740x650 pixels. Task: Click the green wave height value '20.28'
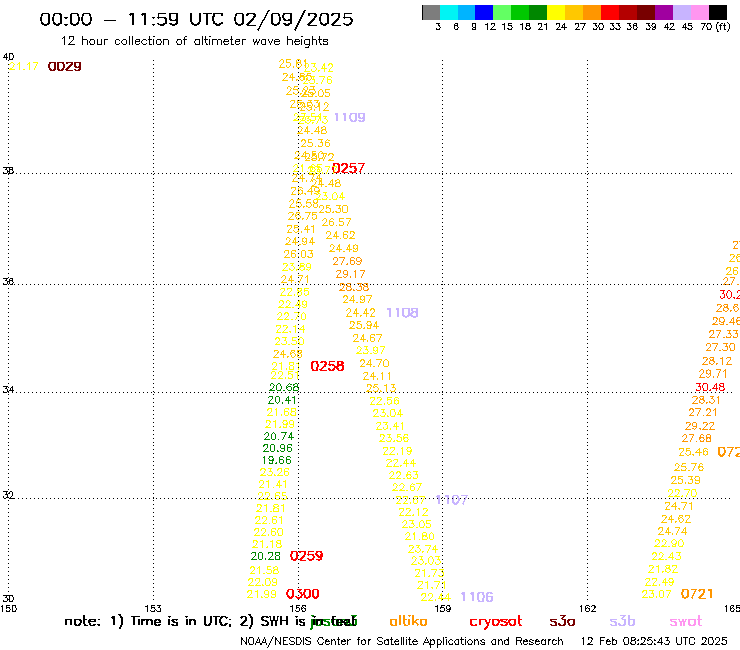(x=266, y=556)
